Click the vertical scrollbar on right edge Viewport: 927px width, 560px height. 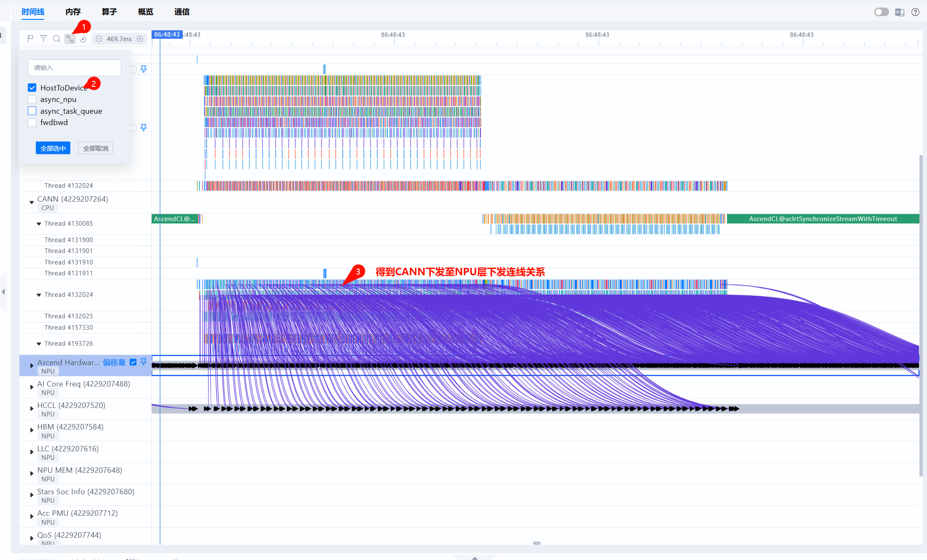pyautogui.click(x=921, y=316)
